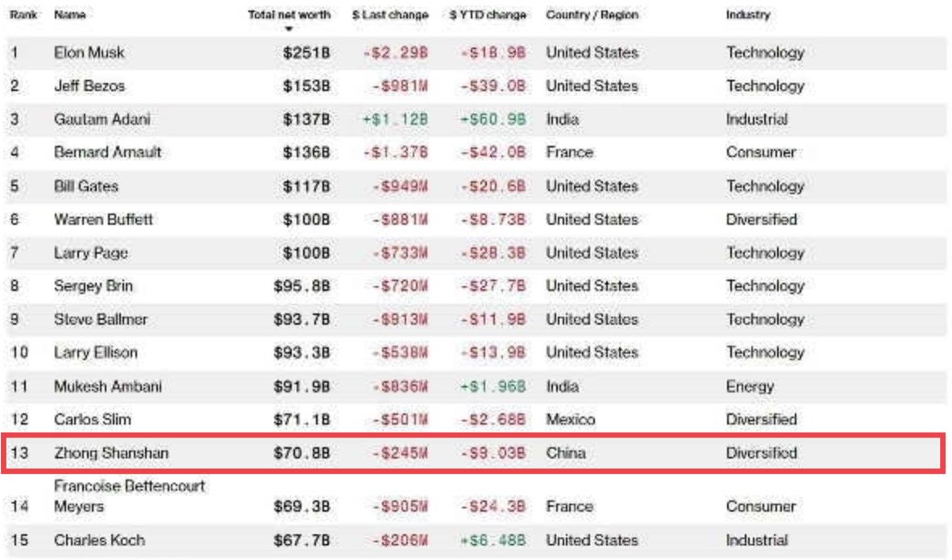
Task: Click the sort arrow under Total net worth
Action: point(289,28)
